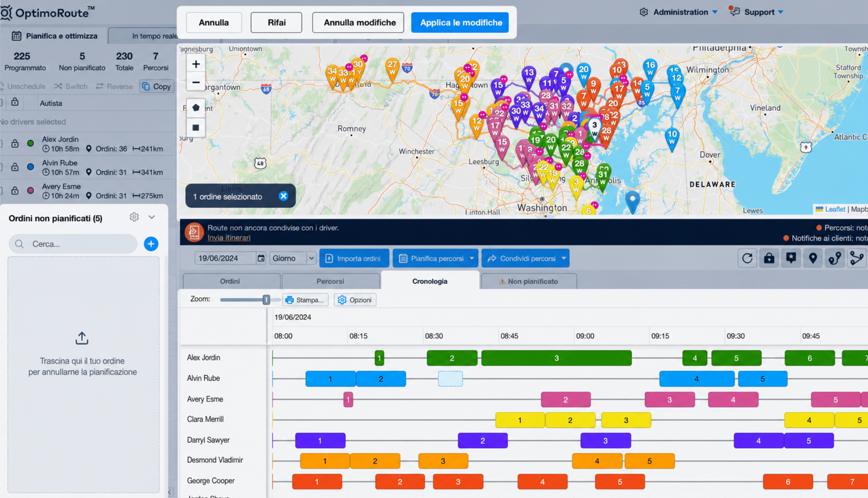Select the blue map pin numbered 10
This screenshot has height=498, width=868.
tap(672, 139)
